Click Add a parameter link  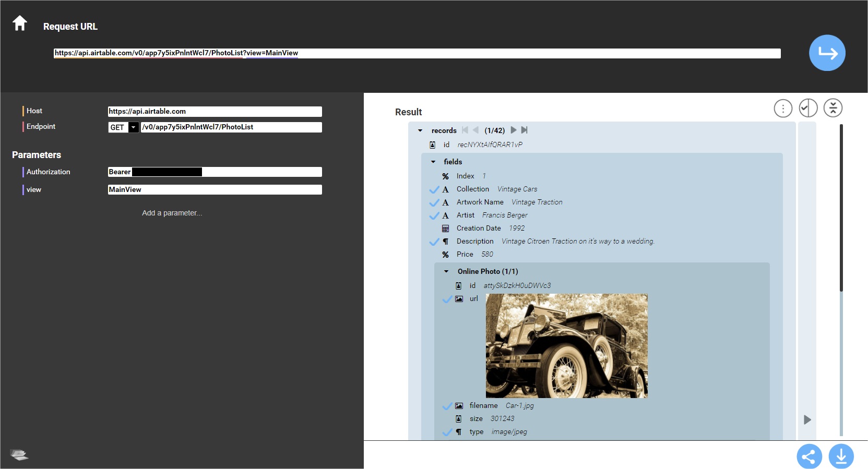[172, 213]
